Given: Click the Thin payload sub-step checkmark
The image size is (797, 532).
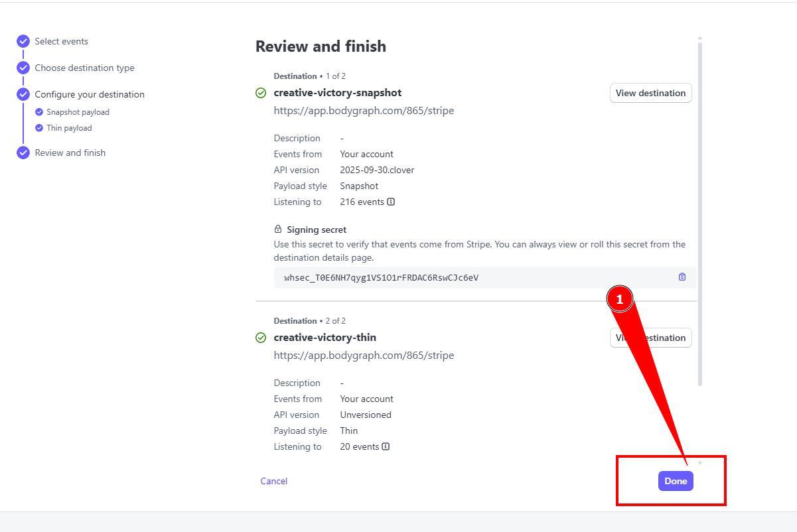Looking at the screenshot, I should click(x=39, y=128).
